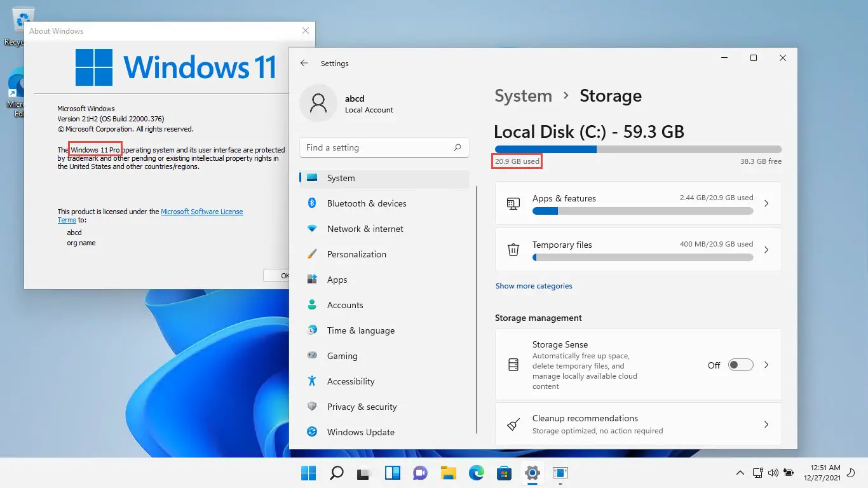
Task: Click the clock and date in the taskbar
Action: [x=821, y=473]
